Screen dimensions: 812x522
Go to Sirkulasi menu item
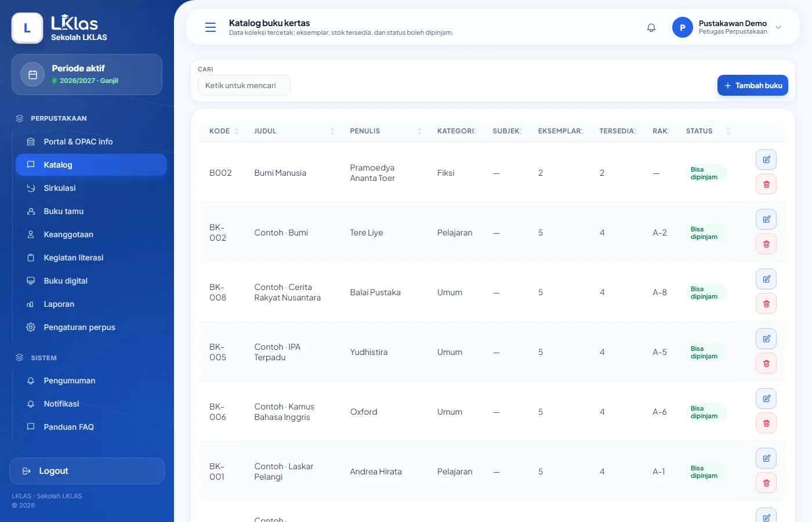[91, 188]
